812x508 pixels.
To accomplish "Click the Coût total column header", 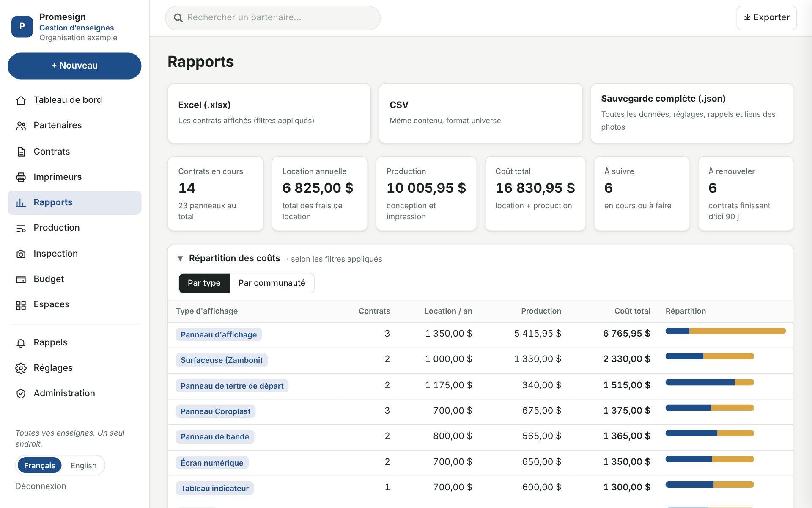I will (x=632, y=311).
